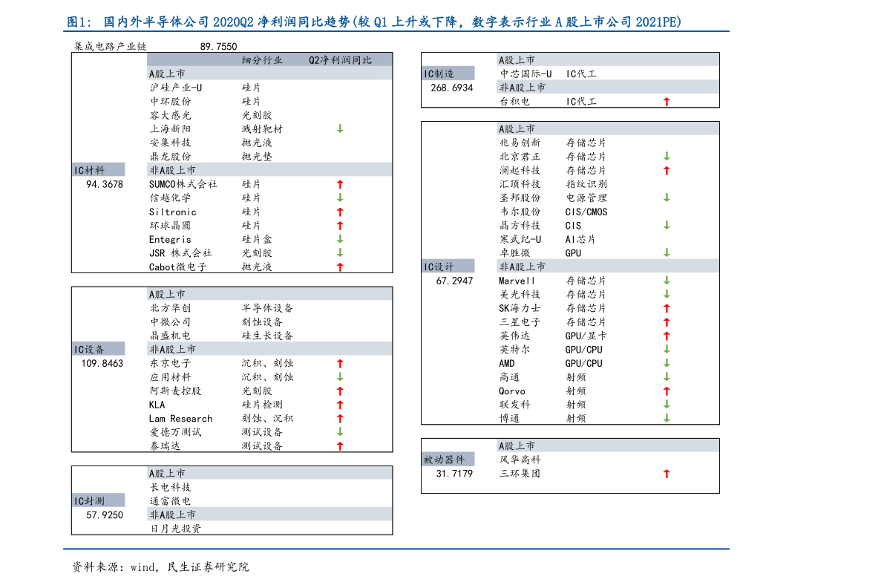Click the value 94.3678 under IC材料

tap(105, 184)
